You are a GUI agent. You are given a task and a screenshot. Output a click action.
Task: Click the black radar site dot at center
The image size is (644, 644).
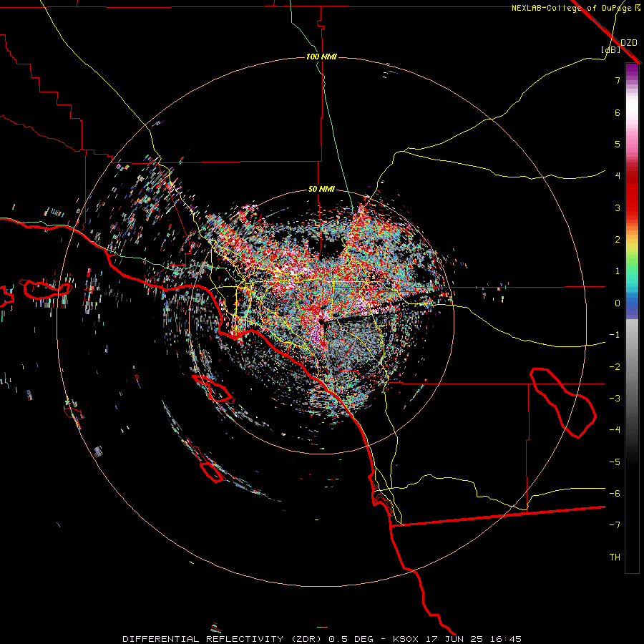[x=322, y=323]
